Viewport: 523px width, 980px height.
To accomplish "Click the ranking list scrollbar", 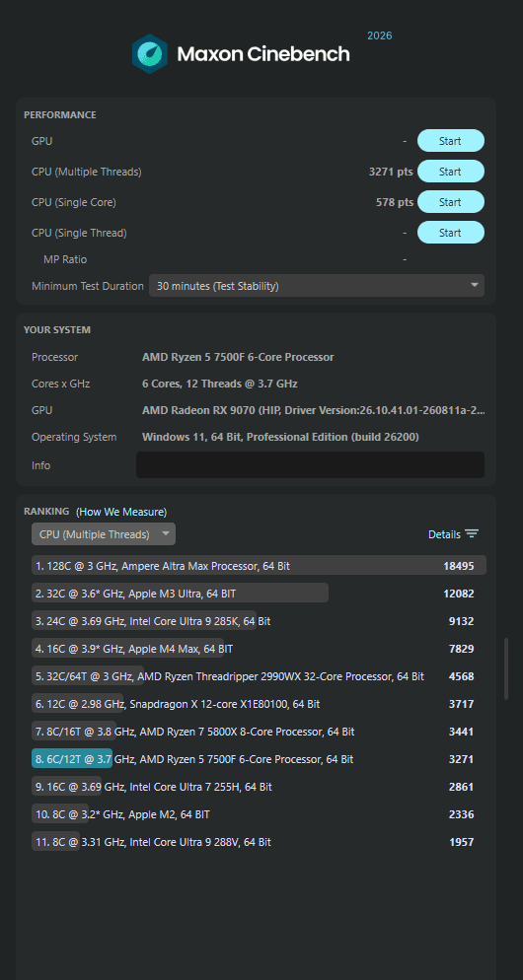I will click(506, 668).
